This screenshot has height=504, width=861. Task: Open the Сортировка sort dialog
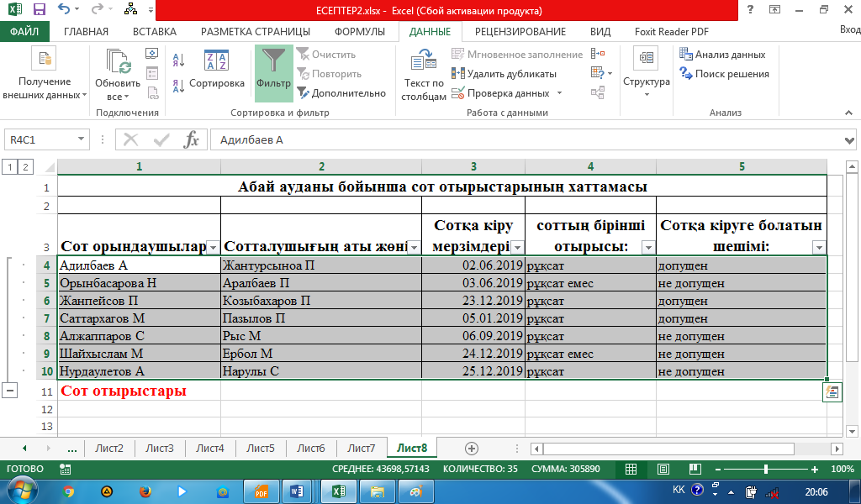[216, 69]
